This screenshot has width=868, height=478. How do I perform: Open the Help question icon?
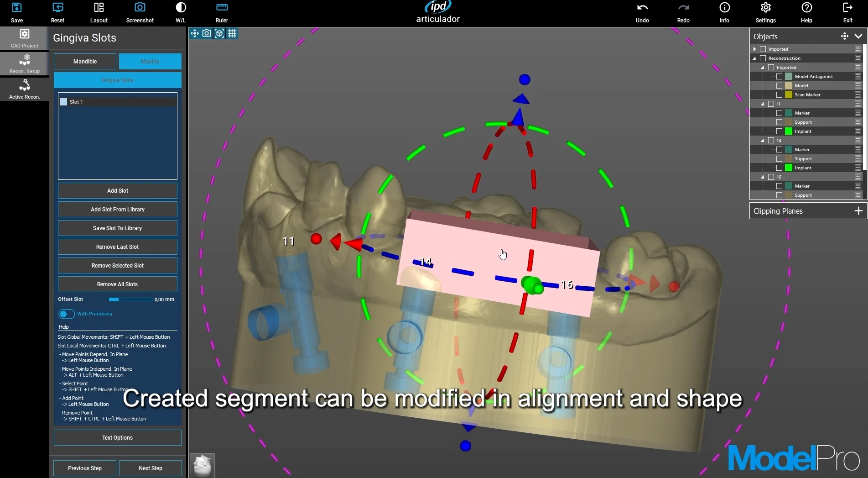[806, 8]
